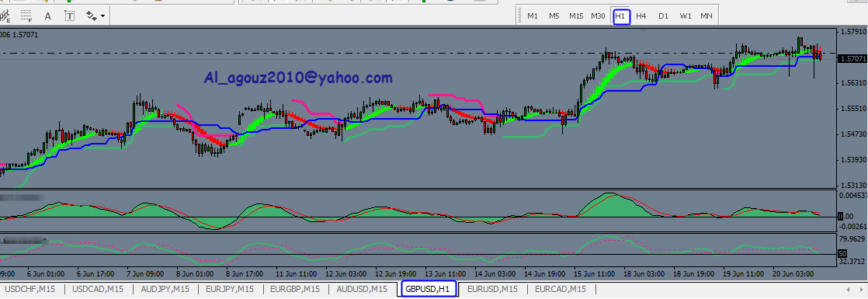Select the Fibonacci Retracement tool
Viewport: 868px width, 299px height.
click(x=26, y=16)
